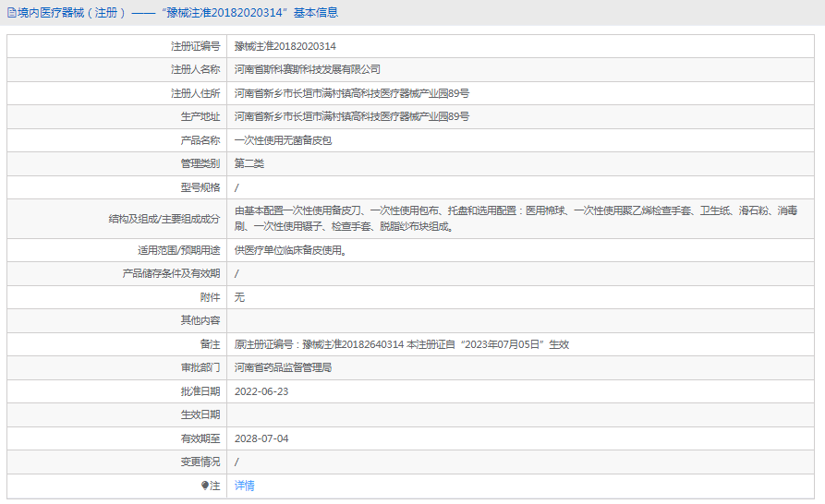Select approval date 2022-06-23
This screenshot has width=825, height=504.
point(261,391)
